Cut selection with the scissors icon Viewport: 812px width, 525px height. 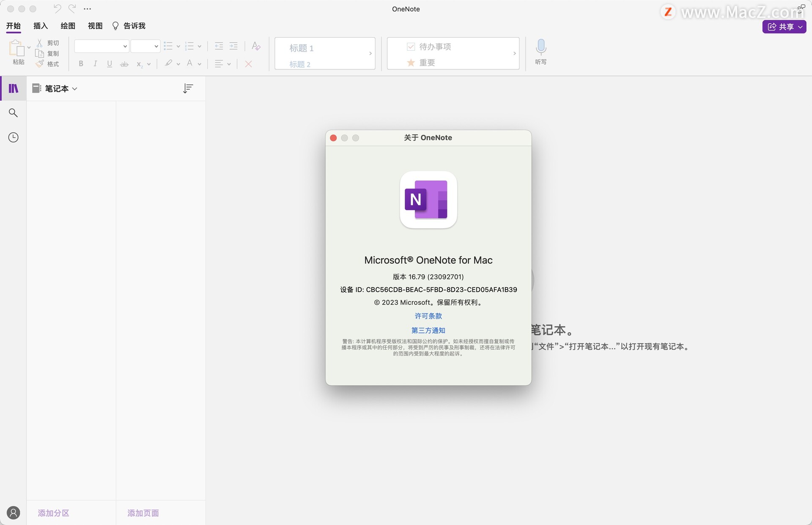point(39,43)
